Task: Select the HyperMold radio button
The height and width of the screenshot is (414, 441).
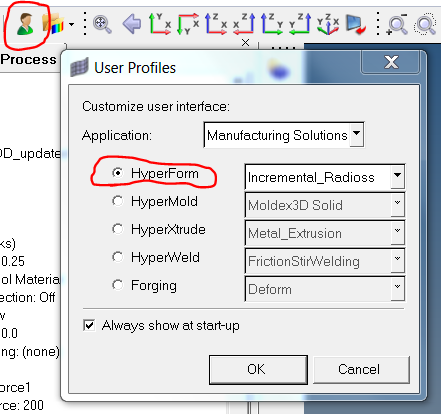Action: click(x=118, y=201)
